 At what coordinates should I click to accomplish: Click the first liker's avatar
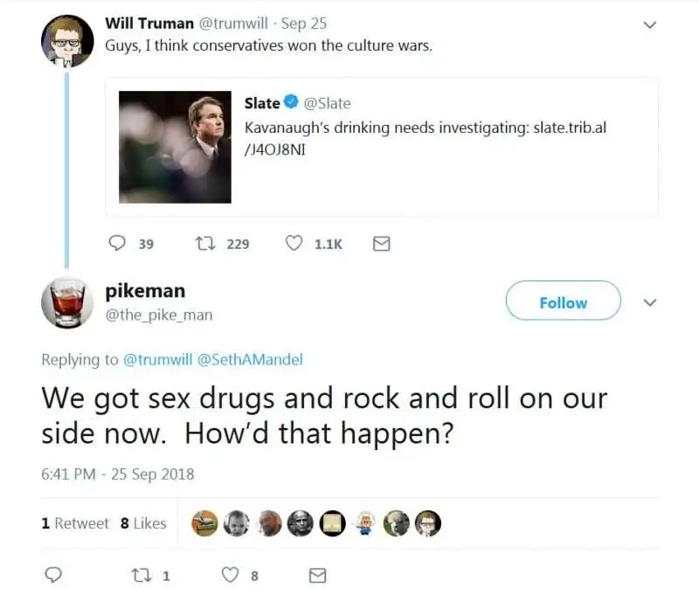coord(204,523)
